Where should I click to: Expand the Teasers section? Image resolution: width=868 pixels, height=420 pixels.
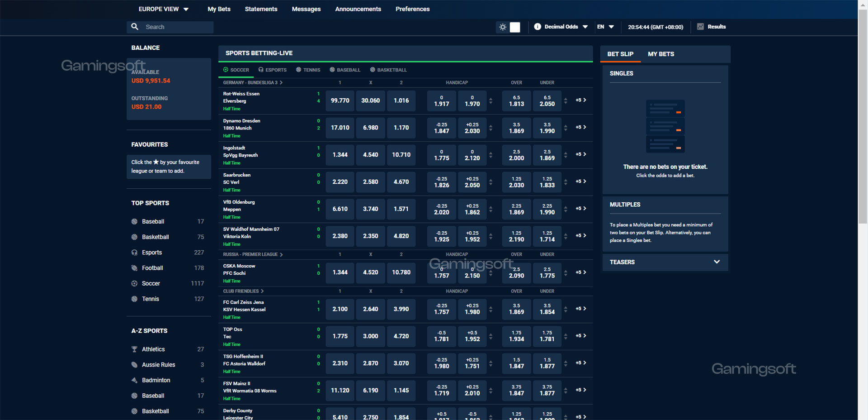(716, 262)
